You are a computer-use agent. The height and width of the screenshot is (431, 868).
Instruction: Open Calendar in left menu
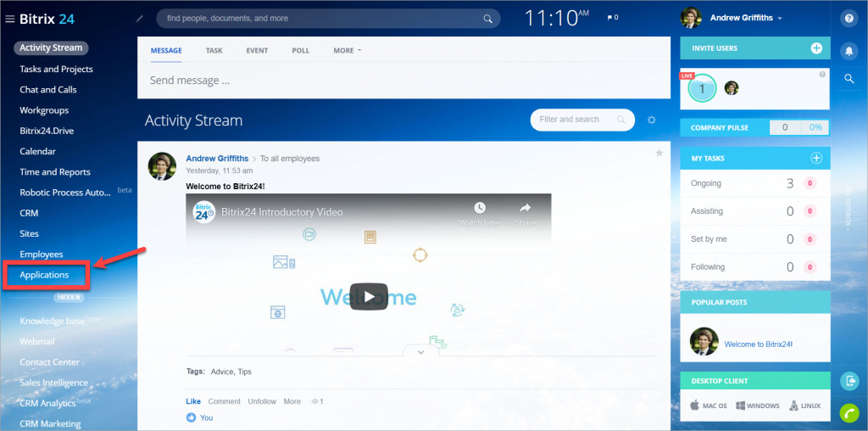pos(37,151)
